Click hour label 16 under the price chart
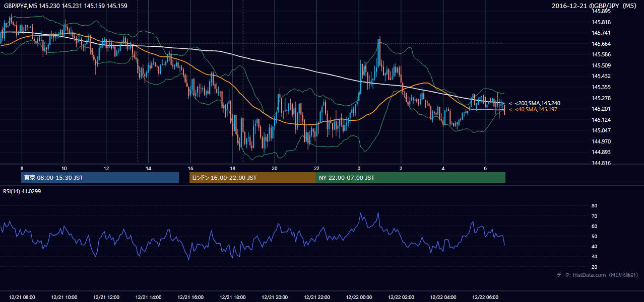 (x=190, y=169)
